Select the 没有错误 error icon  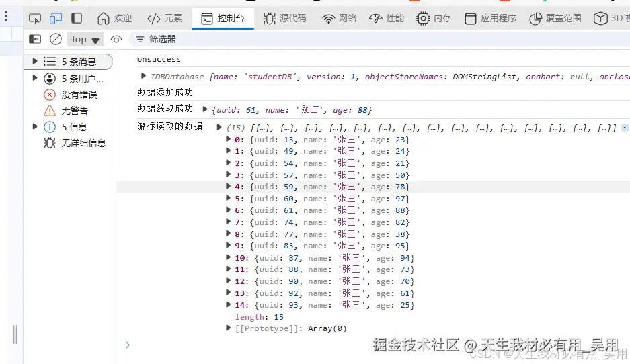(50, 95)
